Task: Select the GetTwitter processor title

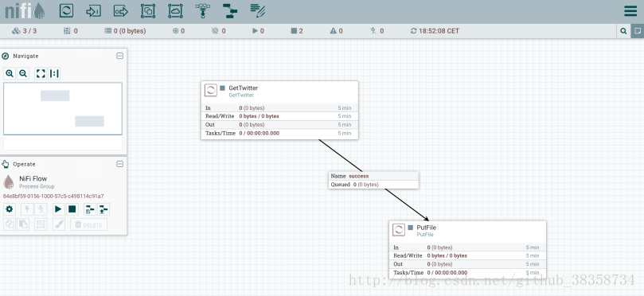Action: 243,88
